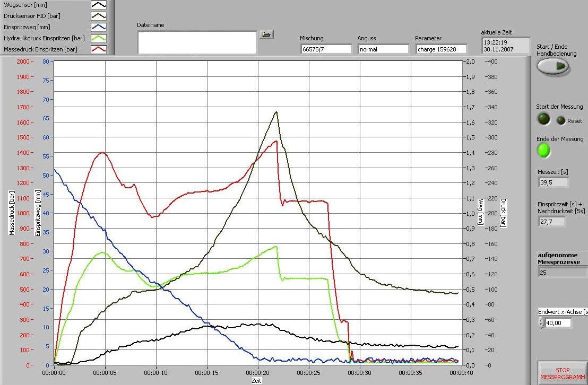Open the red Massedruck Einspritzen legend swatch
This screenshot has height=385, width=588.
pyautogui.click(x=99, y=49)
